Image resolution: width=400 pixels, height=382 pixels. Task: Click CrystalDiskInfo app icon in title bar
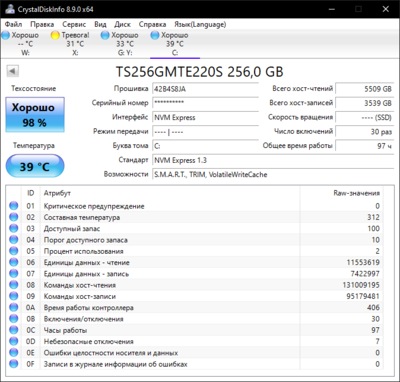pyautogui.click(x=10, y=9)
